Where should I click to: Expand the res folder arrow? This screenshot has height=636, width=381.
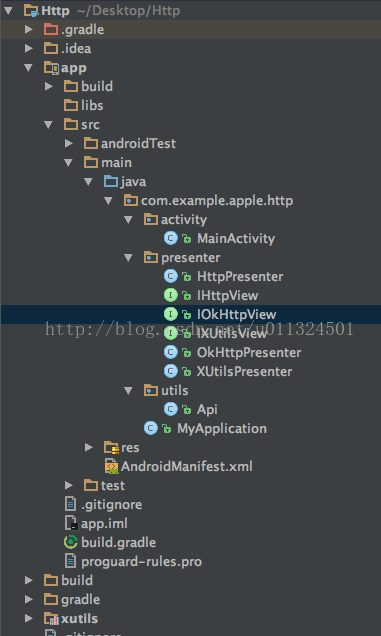[x=89, y=447]
